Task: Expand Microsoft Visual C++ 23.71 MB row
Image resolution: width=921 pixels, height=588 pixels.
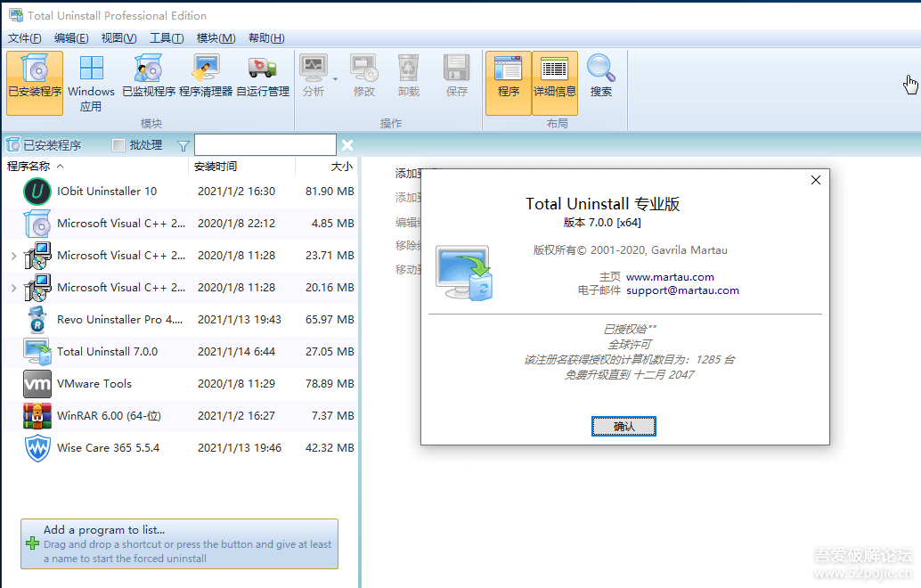Action: pos(13,256)
